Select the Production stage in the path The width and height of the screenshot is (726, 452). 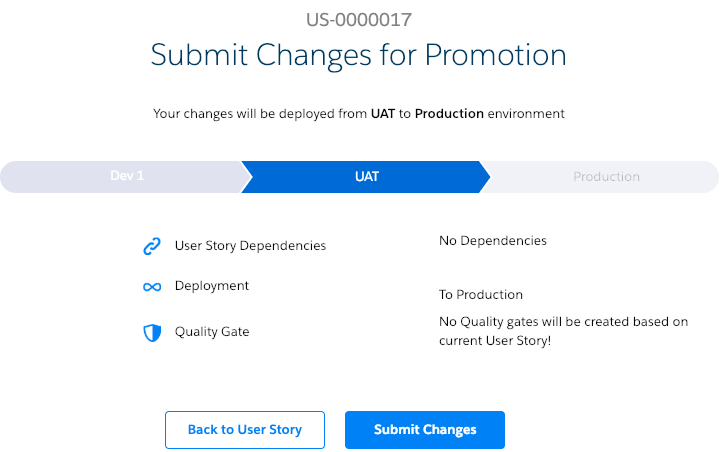coord(606,177)
